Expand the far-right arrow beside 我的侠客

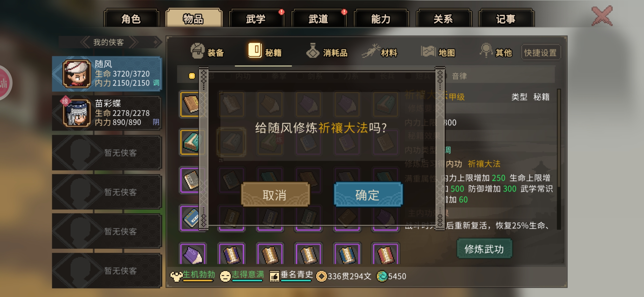(x=157, y=42)
